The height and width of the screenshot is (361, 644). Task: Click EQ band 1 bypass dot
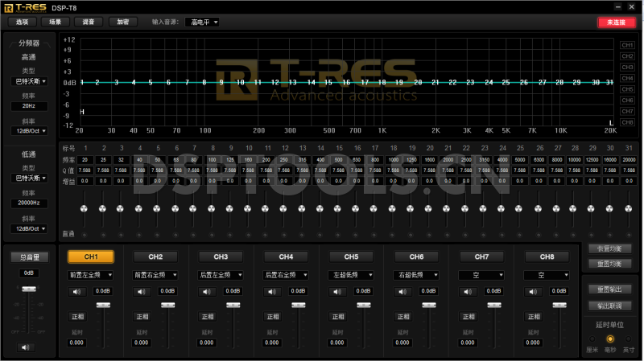[x=85, y=235]
